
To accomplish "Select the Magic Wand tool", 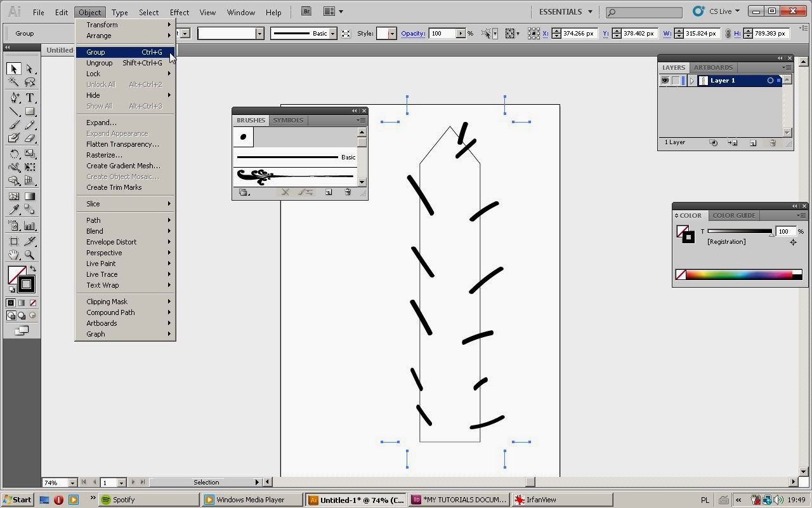I will (x=14, y=83).
